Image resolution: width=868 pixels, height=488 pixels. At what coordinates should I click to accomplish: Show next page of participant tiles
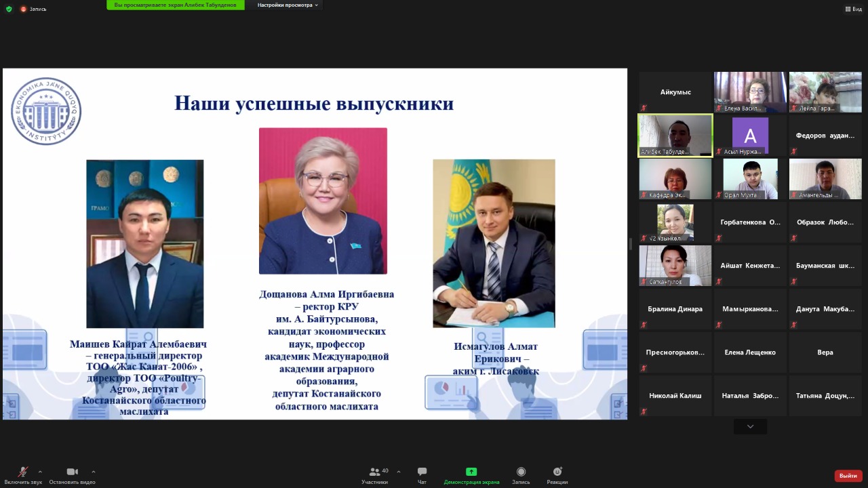point(750,426)
